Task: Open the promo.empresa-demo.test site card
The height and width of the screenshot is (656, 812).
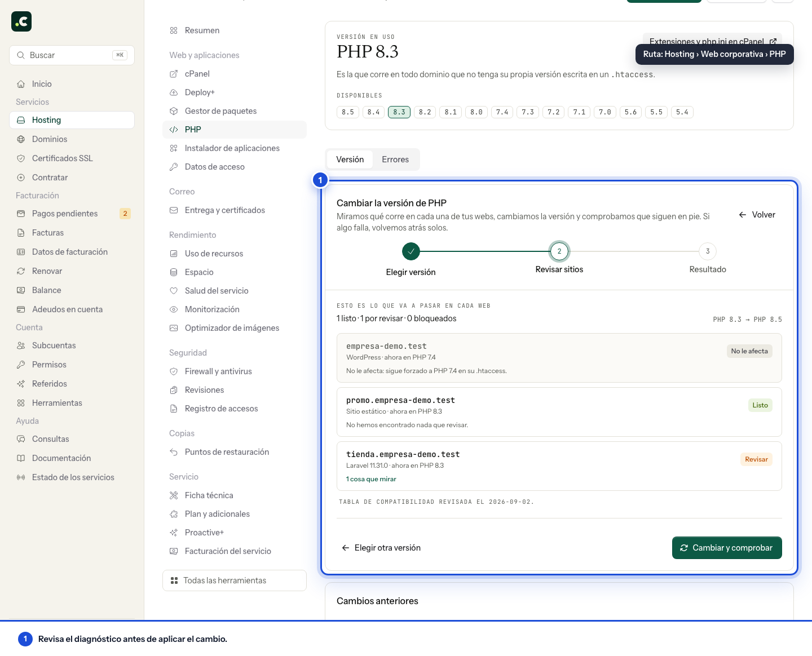Action: 559,412
